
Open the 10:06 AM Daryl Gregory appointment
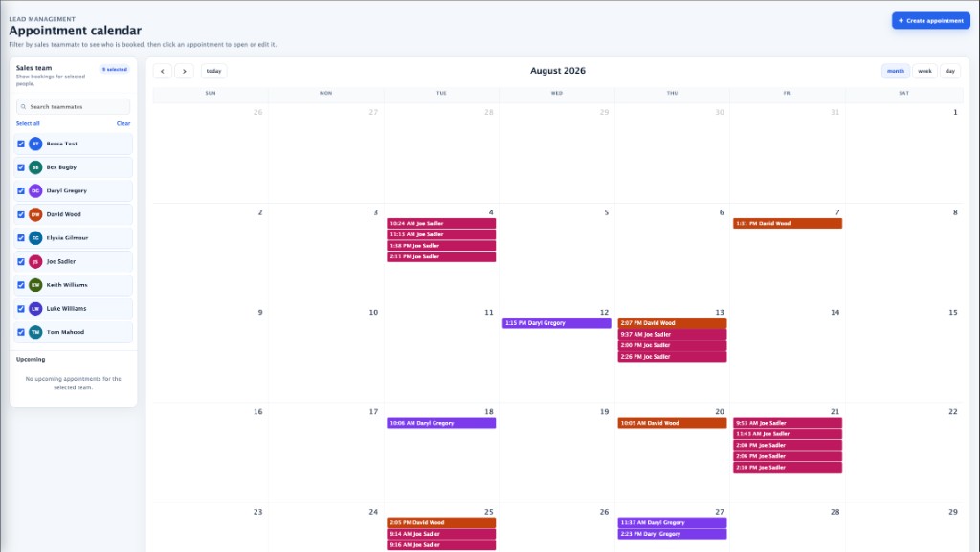441,424
